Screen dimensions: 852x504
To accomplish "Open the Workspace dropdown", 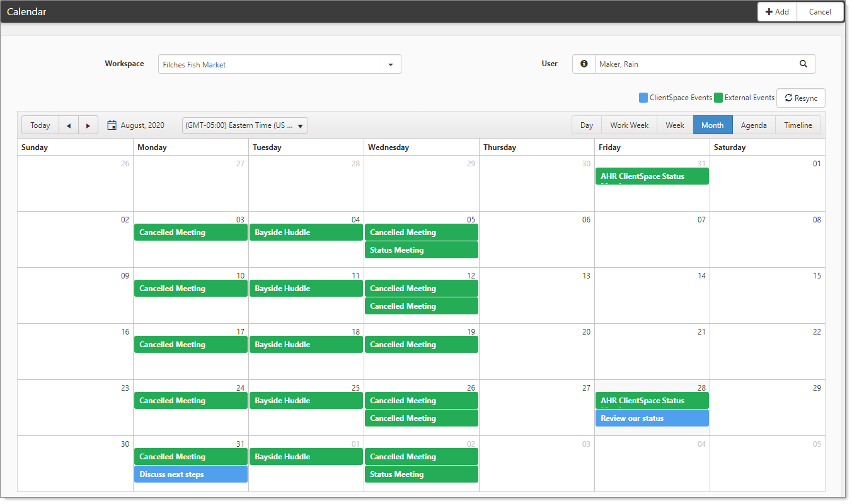I will 279,64.
